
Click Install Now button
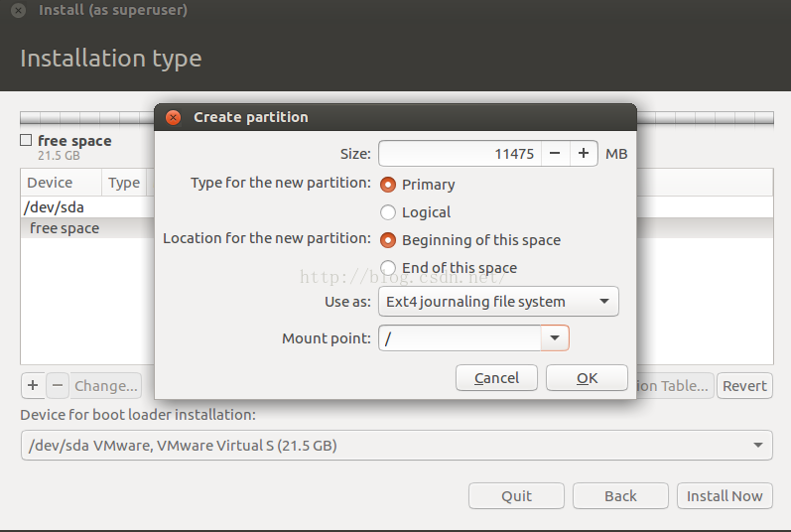pos(725,496)
